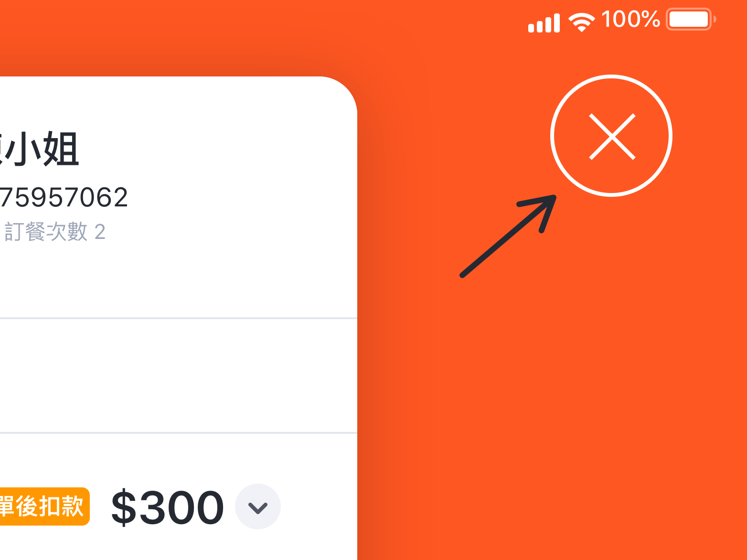Screen dimensions: 747x560
Task: Click the upper divider line in the card
Action: point(177,318)
